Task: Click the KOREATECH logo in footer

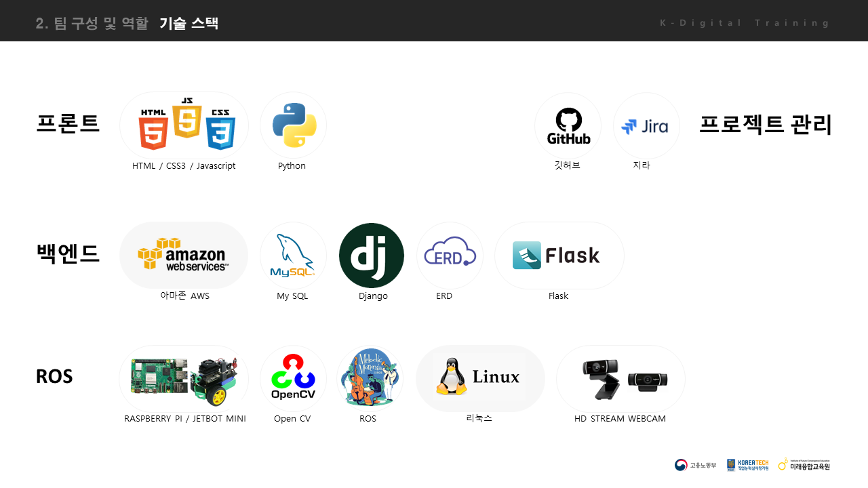Action: pyautogui.click(x=748, y=465)
